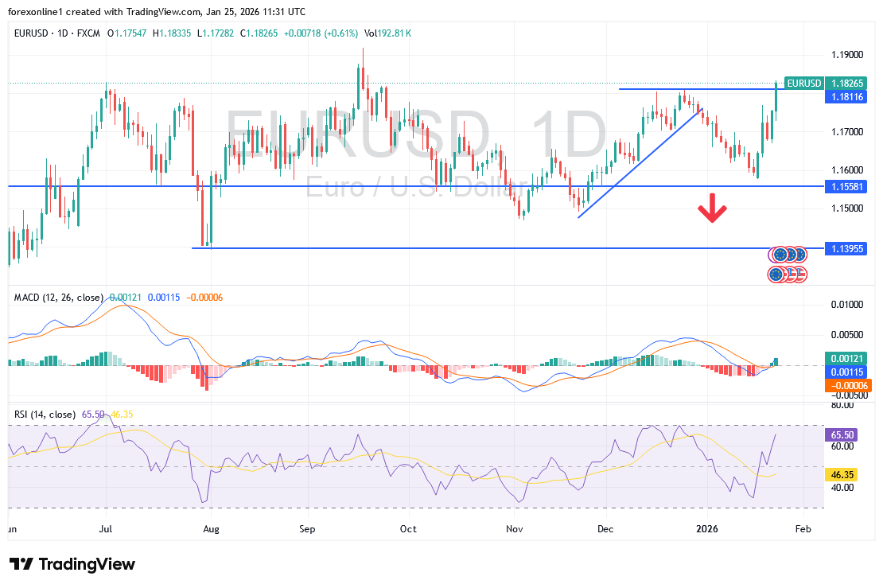
Task: Open the MACD (12, 26, close) indicator legend
Action: (x=59, y=298)
